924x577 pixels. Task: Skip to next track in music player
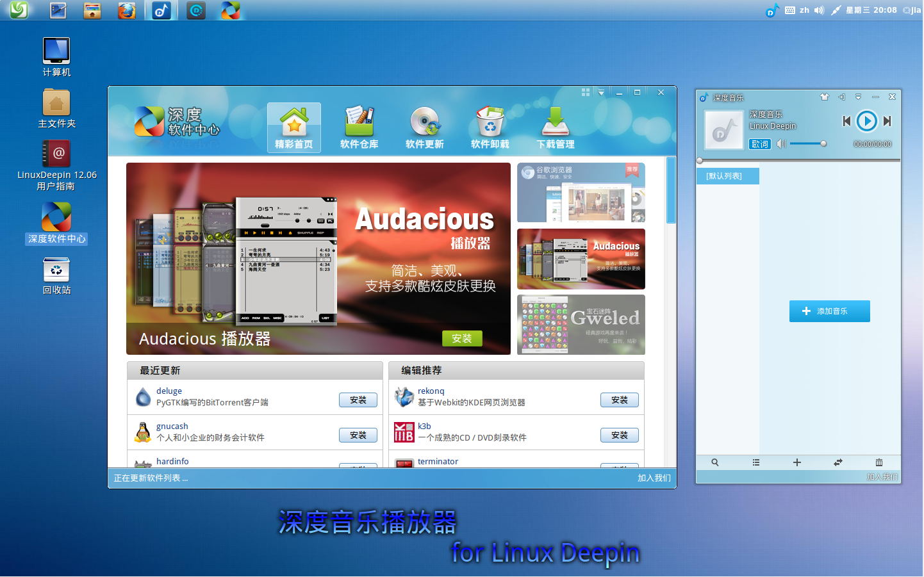pyautogui.click(x=887, y=121)
